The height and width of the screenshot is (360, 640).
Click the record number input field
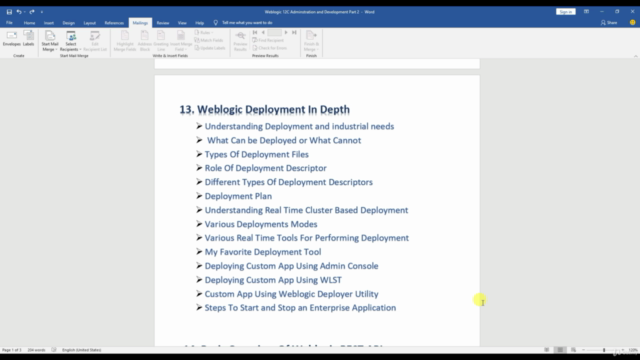274,32
